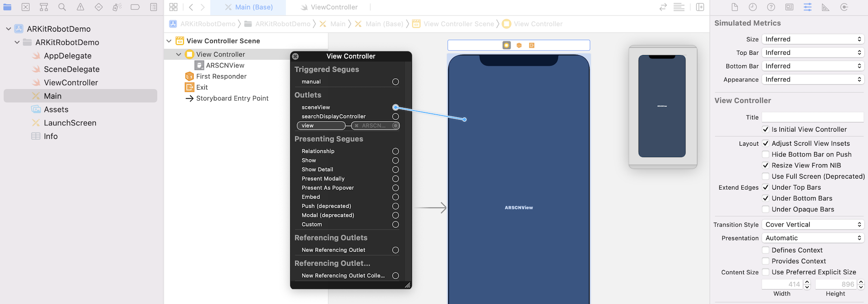This screenshot has width=868, height=304.
Task: Click the Title text field
Action: [812, 117]
